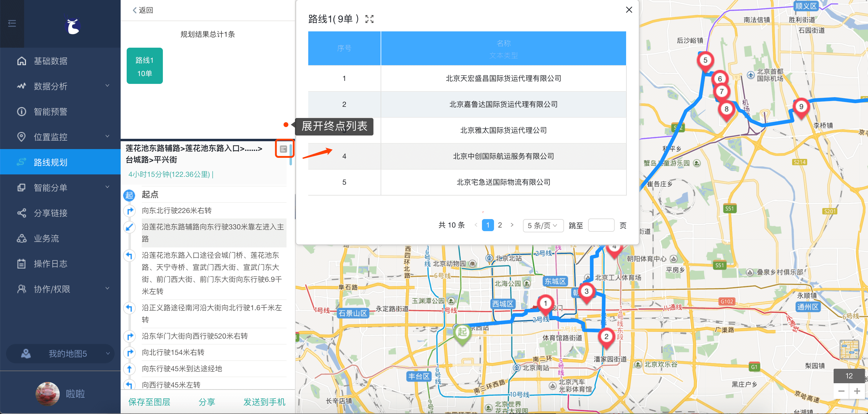Click the route directions panel scrollbar

pyautogui.click(x=291, y=155)
